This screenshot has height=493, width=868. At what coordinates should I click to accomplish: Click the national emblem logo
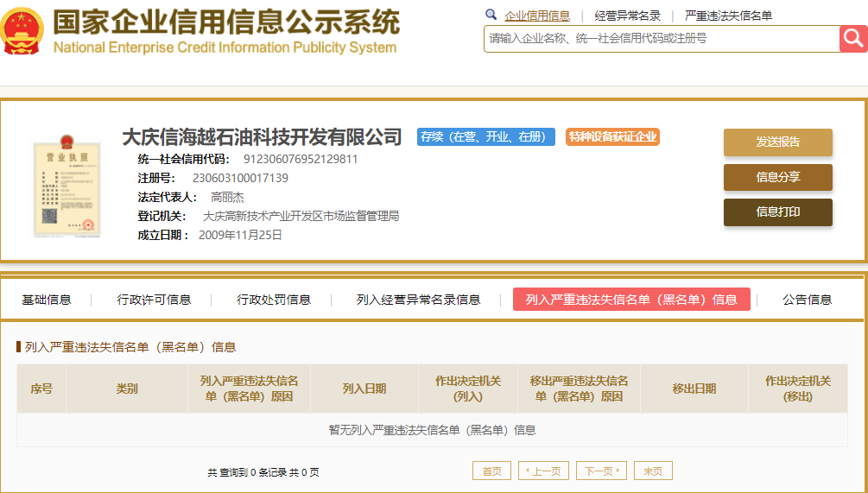[x=22, y=32]
